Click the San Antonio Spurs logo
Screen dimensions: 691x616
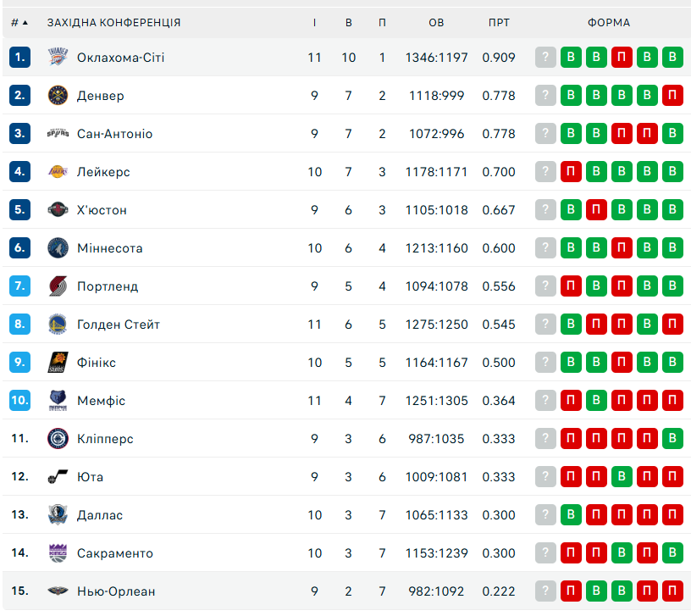(x=58, y=134)
